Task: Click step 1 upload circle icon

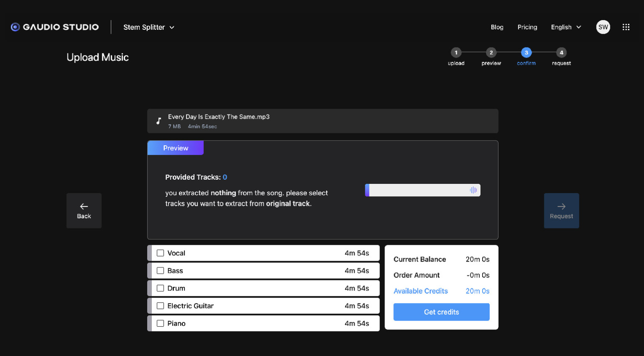Action: (x=456, y=53)
